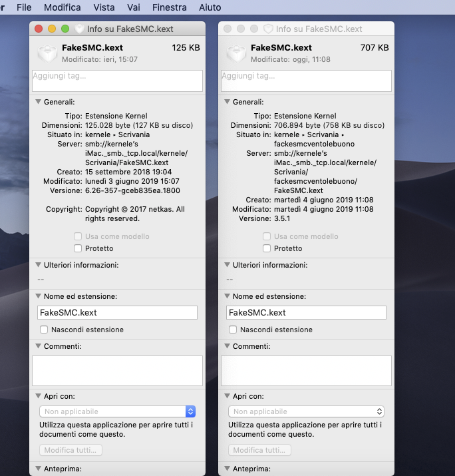Click 'Modifica tutti...' button in right window
455x476 pixels.
tap(259, 450)
